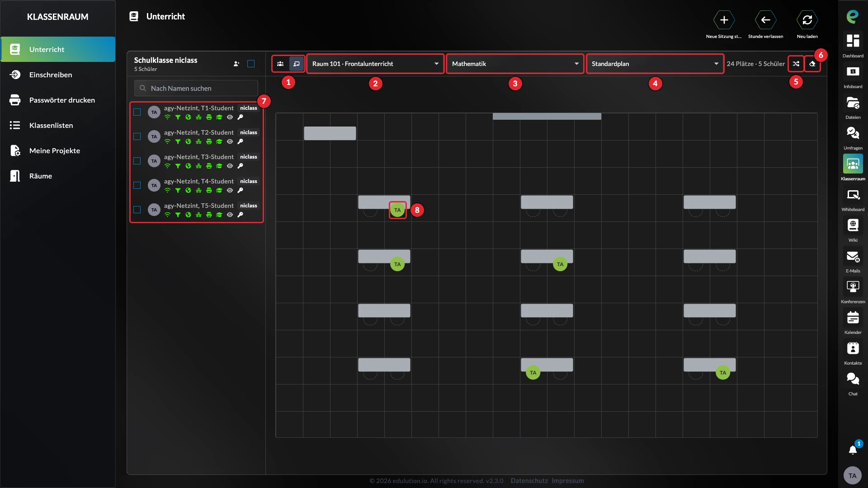Check the T2-Student checkbox
Viewport: 868px width, 488px height.
tap(137, 136)
